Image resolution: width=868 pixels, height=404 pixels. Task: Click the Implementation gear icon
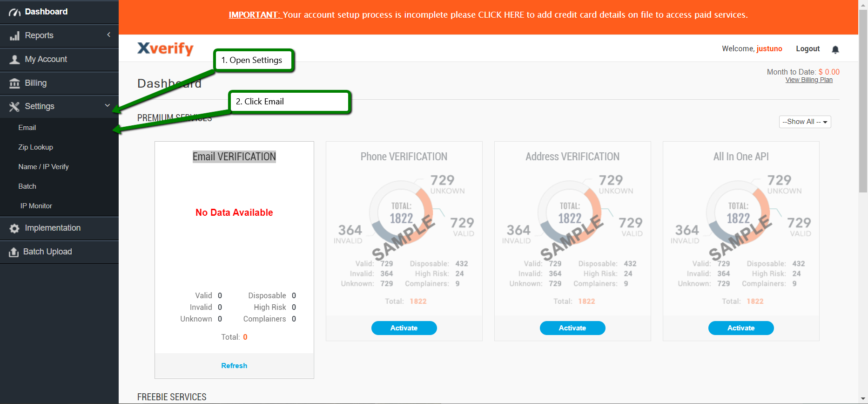(x=14, y=228)
